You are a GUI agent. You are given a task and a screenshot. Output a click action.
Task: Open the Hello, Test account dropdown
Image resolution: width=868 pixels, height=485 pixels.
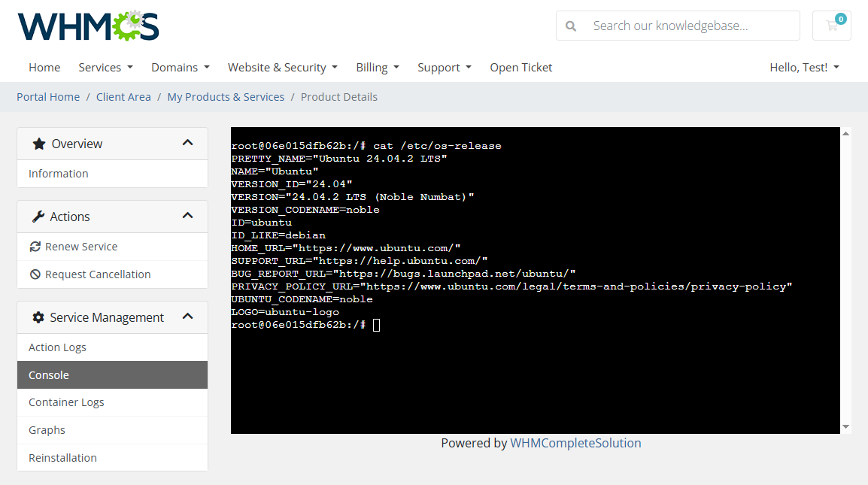point(803,67)
